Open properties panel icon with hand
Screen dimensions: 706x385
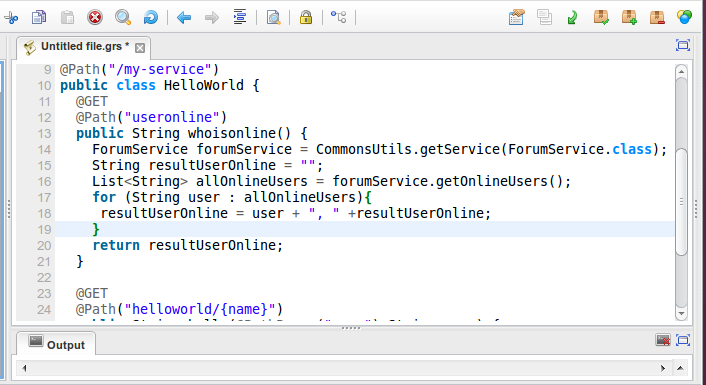click(516, 17)
